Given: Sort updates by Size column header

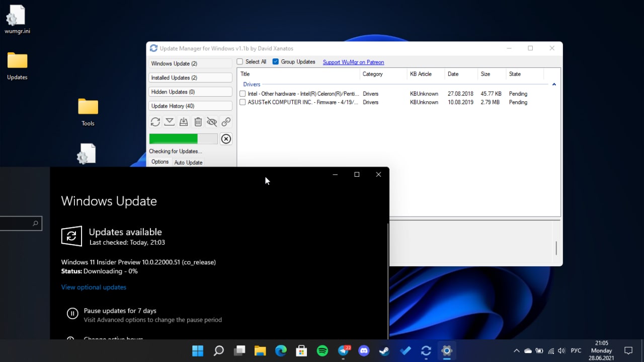Looking at the screenshot, I should [492, 74].
